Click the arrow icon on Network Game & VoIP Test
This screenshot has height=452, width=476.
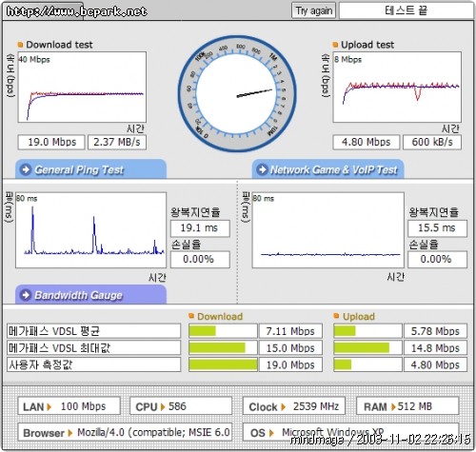click(x=262, y=169)
